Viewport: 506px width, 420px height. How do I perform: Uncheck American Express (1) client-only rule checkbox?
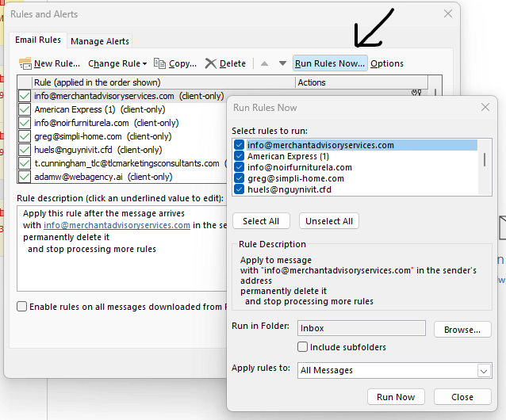coord(25,109)
